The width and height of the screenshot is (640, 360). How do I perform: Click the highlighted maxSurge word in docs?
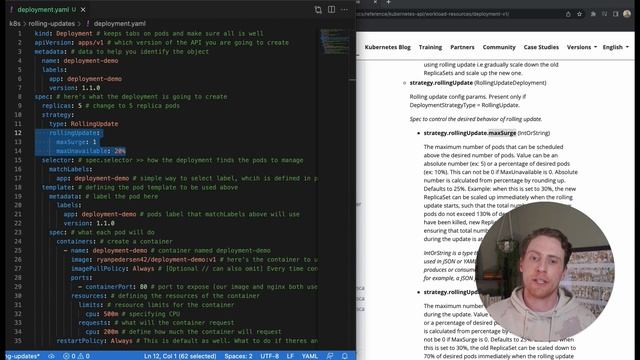[x=502, y=133]
